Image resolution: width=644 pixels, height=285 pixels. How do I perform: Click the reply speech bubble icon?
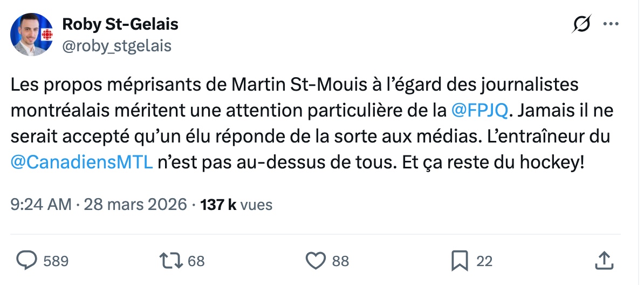coord(26,261)
